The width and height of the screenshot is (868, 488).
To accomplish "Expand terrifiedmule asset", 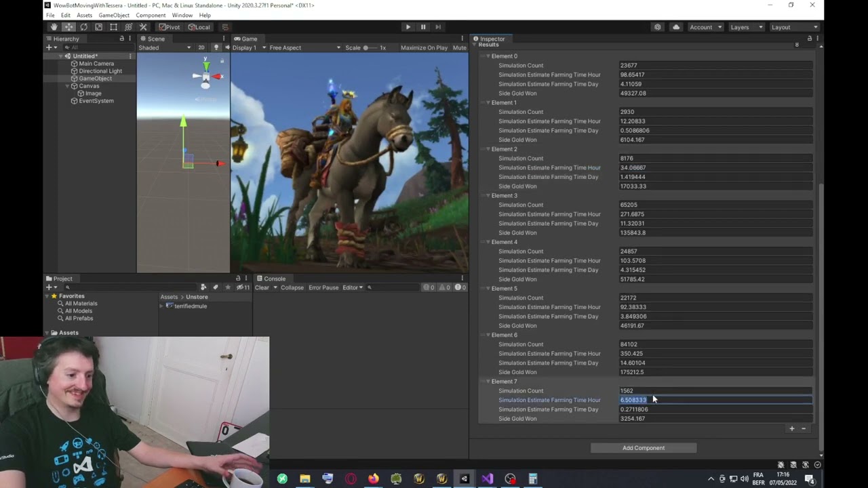I will [161, 306].
